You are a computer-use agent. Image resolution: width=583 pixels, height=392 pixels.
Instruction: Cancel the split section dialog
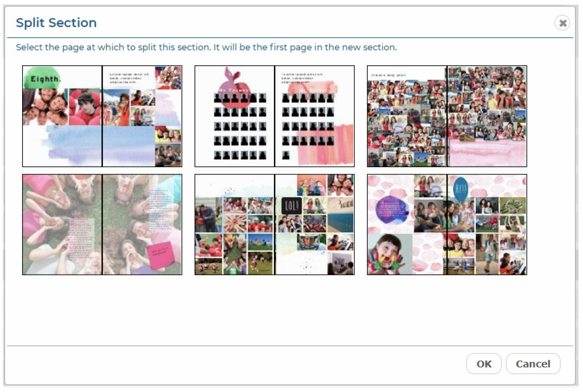[x=533, y=364]
